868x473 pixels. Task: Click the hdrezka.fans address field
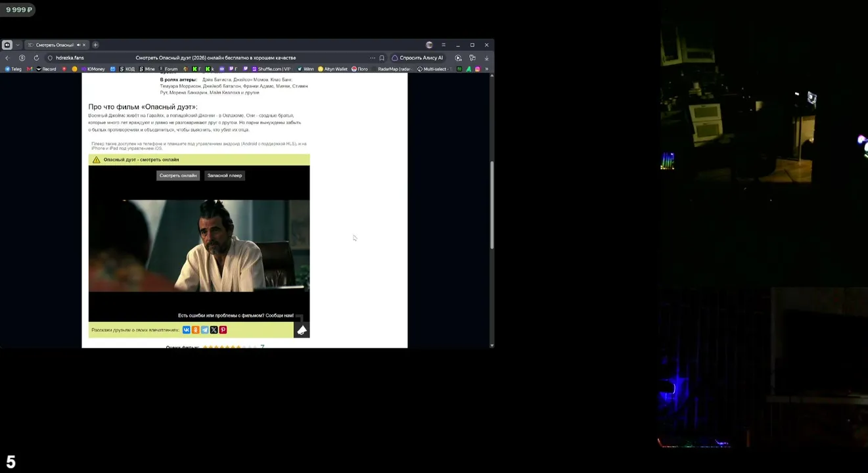point(70,58)
